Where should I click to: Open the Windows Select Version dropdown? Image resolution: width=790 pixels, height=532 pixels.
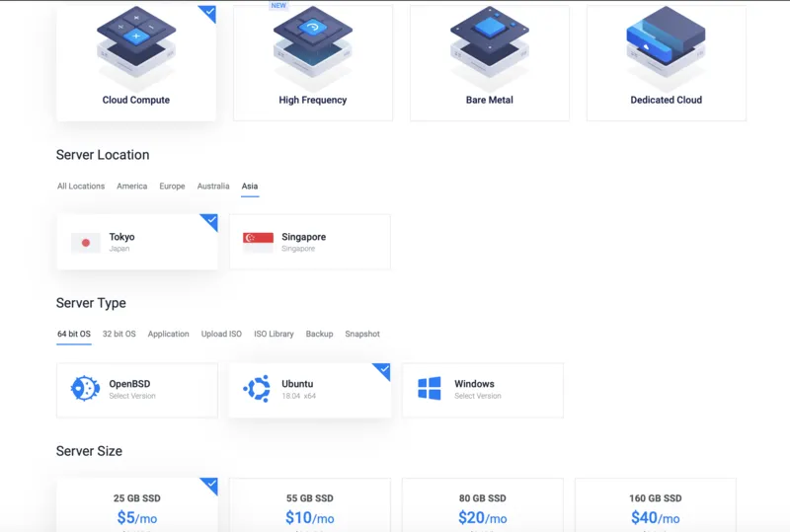(x=478, y=396)
